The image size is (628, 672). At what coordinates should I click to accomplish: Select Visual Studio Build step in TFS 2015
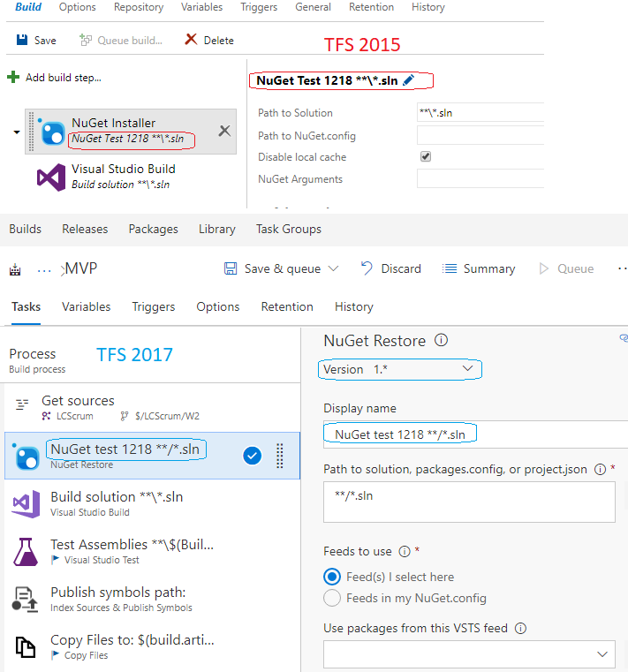tap(131, 177)
